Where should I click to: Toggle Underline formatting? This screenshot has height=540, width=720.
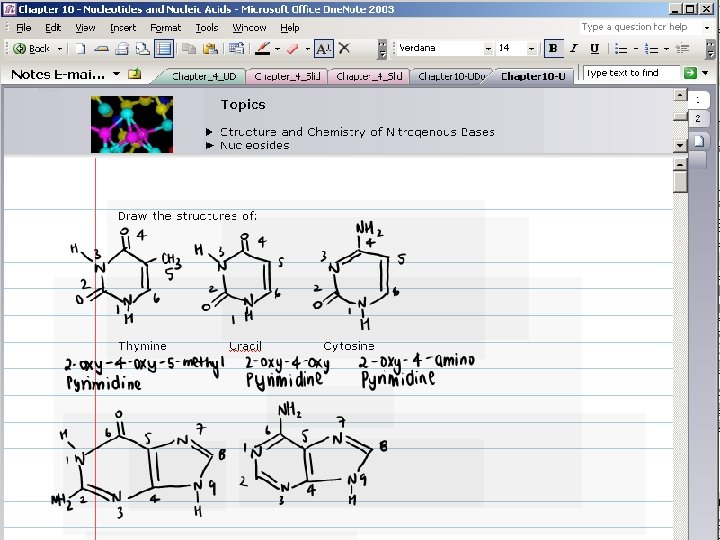pos(595,48)
